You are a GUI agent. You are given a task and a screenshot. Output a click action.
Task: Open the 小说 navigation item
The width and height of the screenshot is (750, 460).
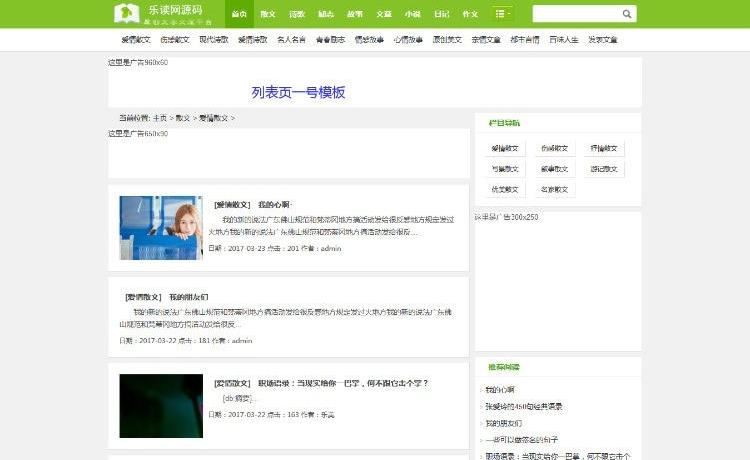[412, 14]
